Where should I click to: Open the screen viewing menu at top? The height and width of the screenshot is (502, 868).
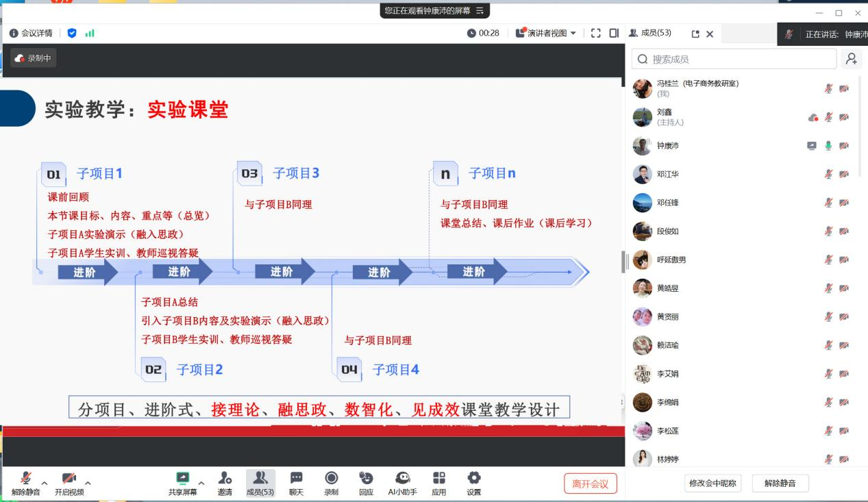(480, 10)
